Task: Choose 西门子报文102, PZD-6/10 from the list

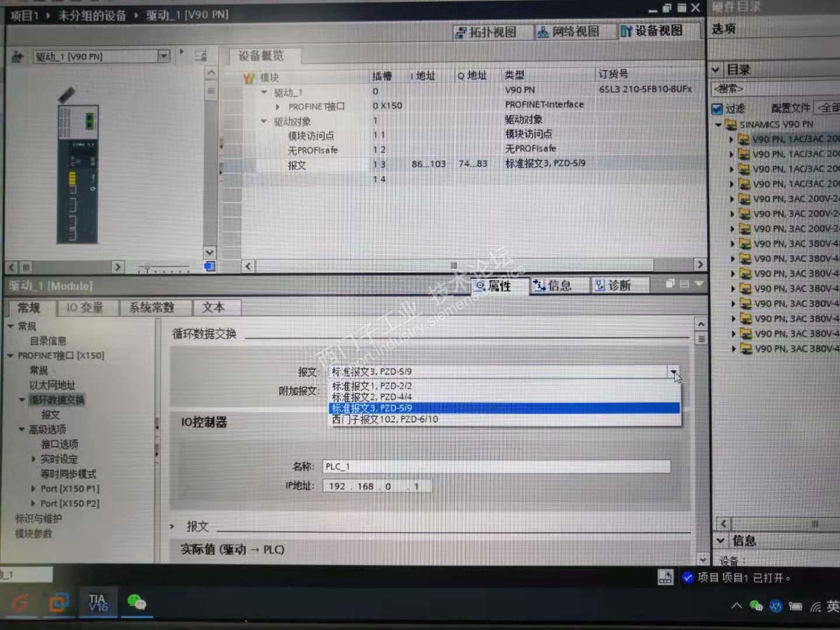Action: click(x=505, y=419)
